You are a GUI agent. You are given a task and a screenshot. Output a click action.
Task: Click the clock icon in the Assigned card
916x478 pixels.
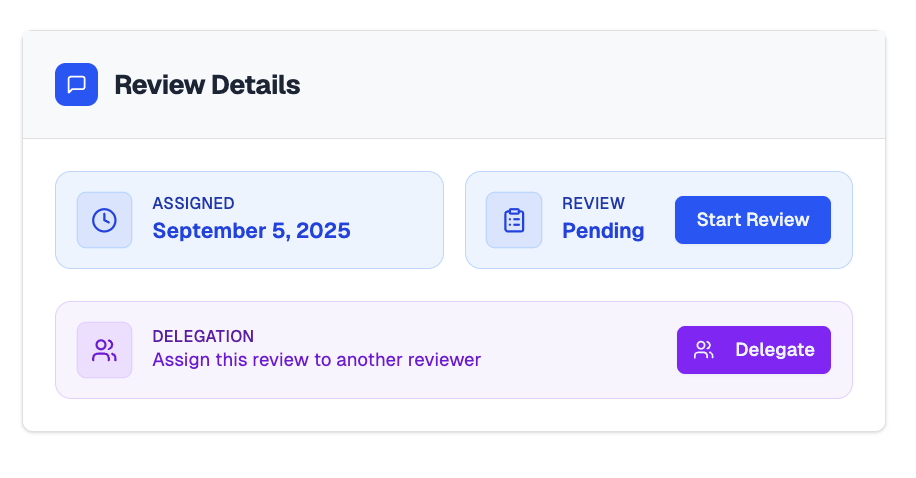[x=104, y=220]
